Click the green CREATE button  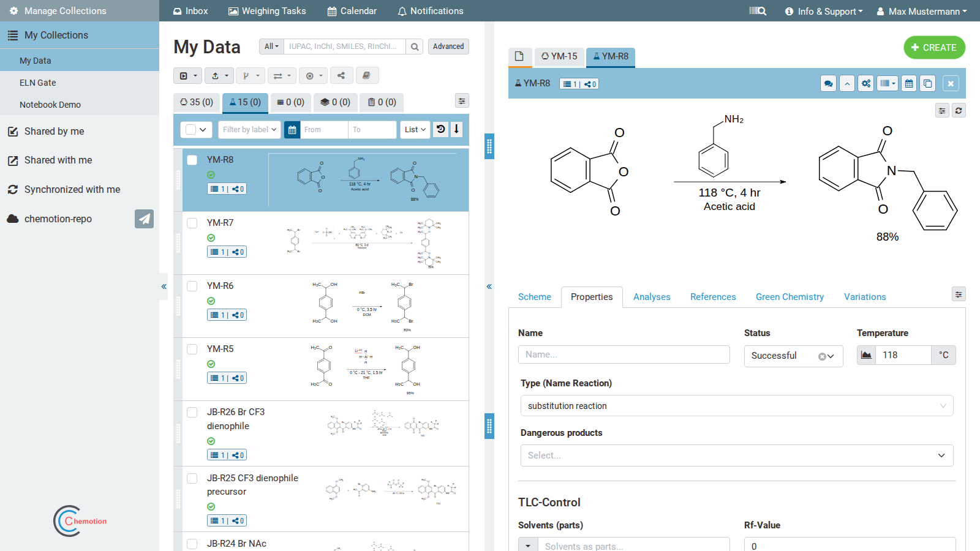click(x=934, y=48)
